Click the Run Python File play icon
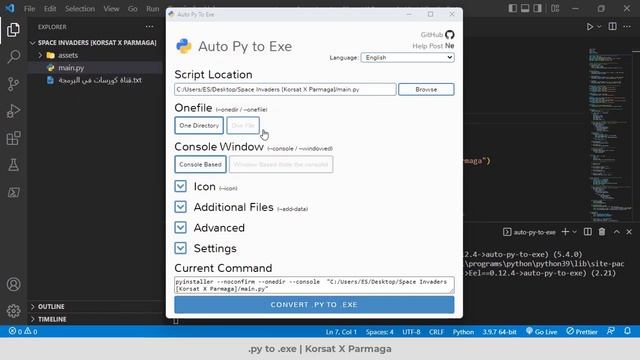 tap(589, 27)
